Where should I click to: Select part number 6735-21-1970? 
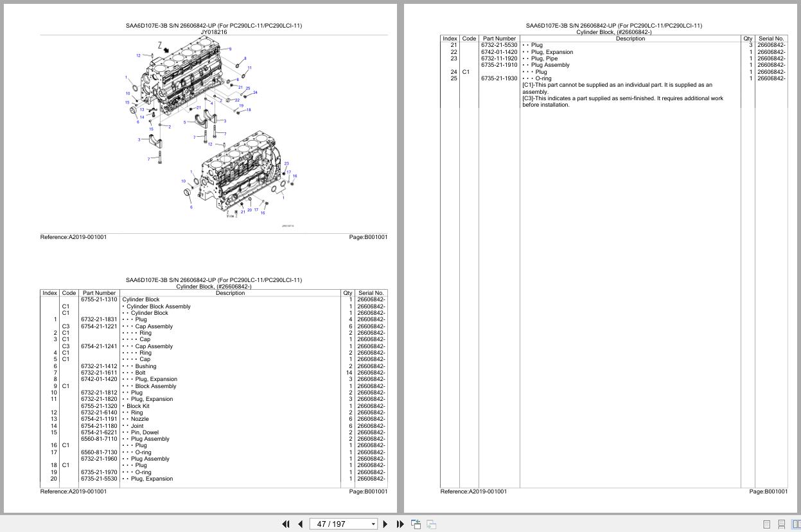click(99, 472)
